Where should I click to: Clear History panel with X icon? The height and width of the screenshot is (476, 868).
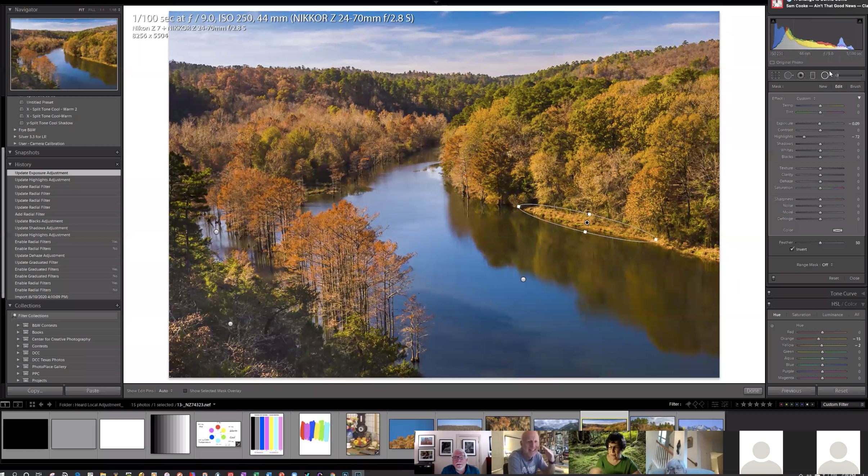coord(117,164)
